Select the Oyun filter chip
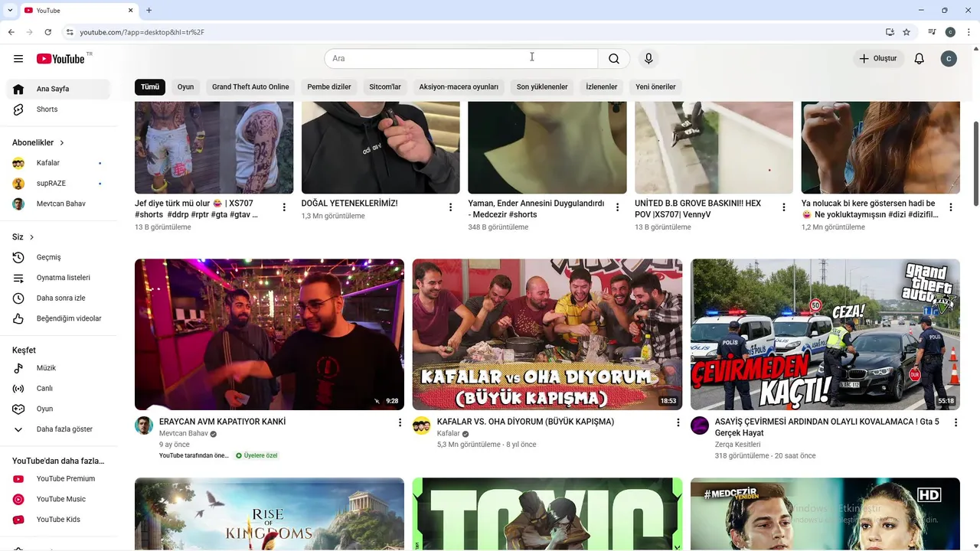The image size is (980, 551). (x=186, y=86)
